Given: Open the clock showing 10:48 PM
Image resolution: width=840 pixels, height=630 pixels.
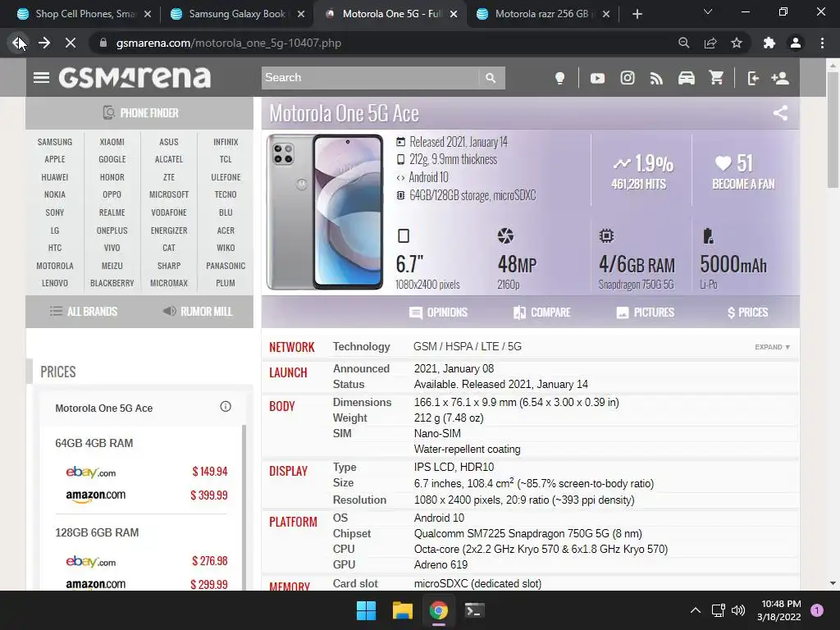Looking at the screenshot, I should tap(780, 610).
